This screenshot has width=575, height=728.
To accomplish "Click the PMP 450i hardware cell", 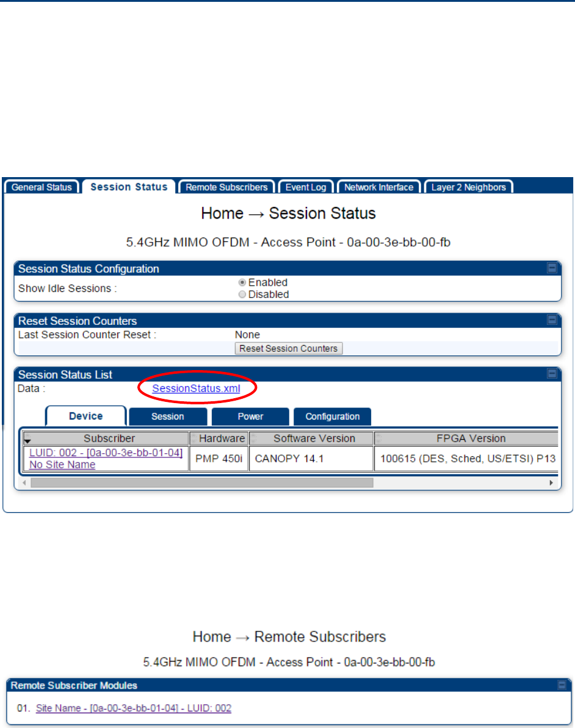I will (219, 459).
